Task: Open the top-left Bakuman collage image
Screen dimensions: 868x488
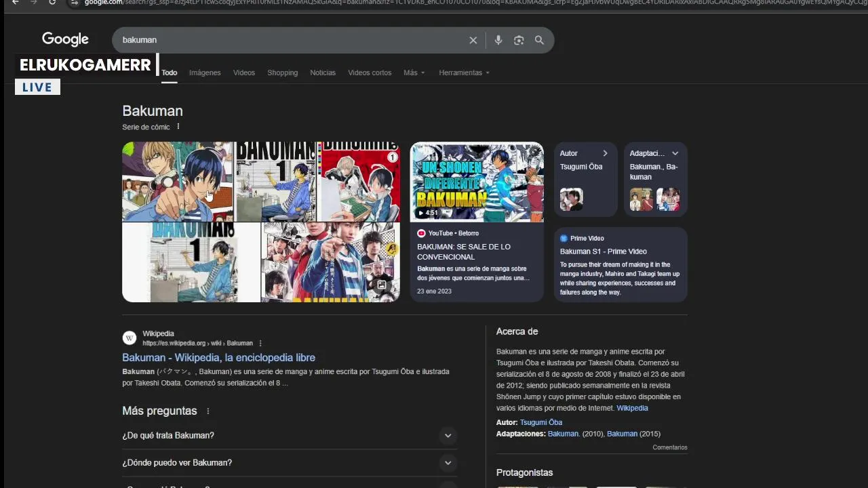Action: (178, 182)
